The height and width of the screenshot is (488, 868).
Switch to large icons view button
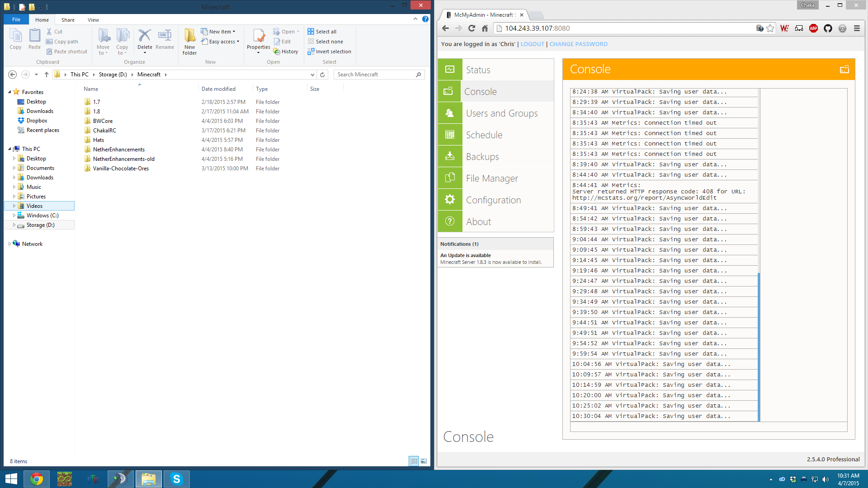[x=424, y=461]
